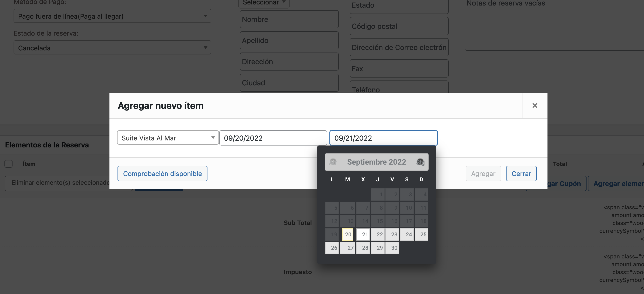Focus the check-out date field 09/21/2022
The width and height of the screenshot is (644, 294).
(383, 138)
